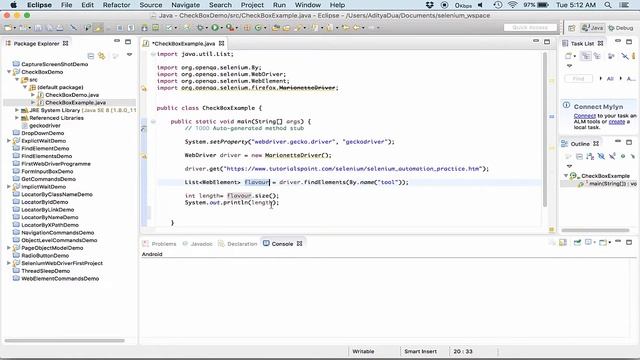
Task: Click the back navigation arrow in toolbar
Action: click(356, 28)
